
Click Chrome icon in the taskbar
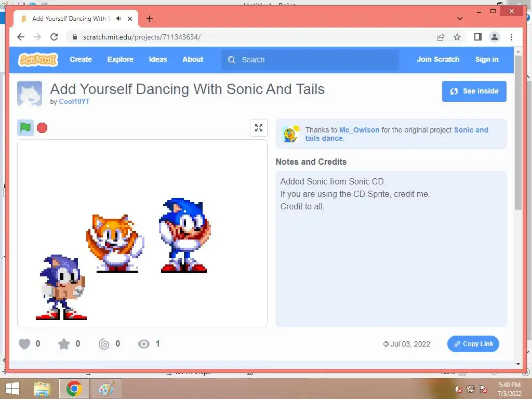pos(74,389)
